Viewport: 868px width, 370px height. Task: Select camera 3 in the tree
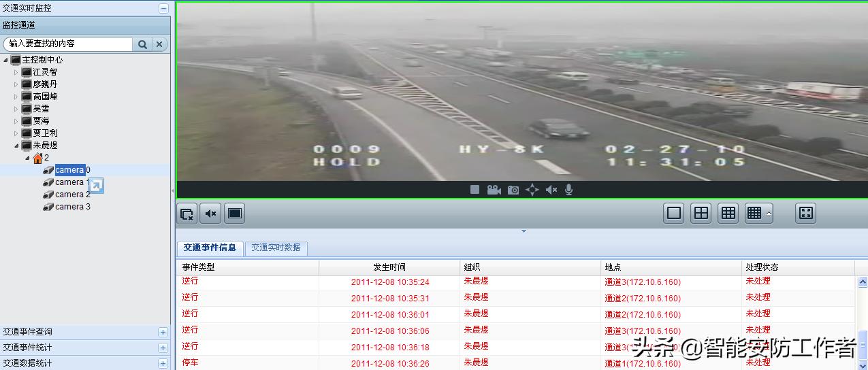click(72, 207)
